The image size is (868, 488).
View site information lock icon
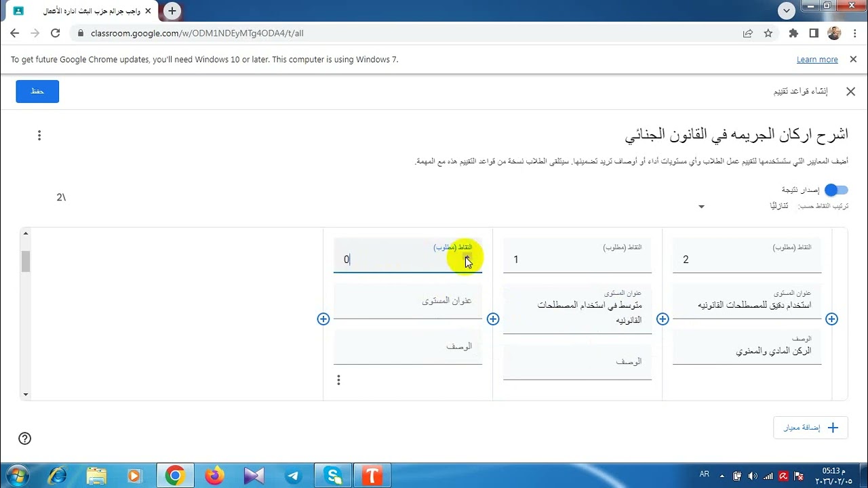pos(80,33)
